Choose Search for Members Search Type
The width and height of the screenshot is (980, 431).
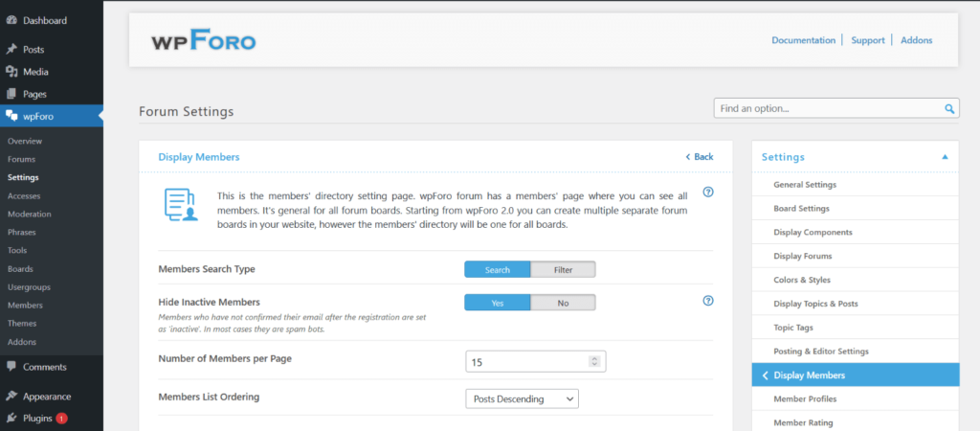(498, 270)
